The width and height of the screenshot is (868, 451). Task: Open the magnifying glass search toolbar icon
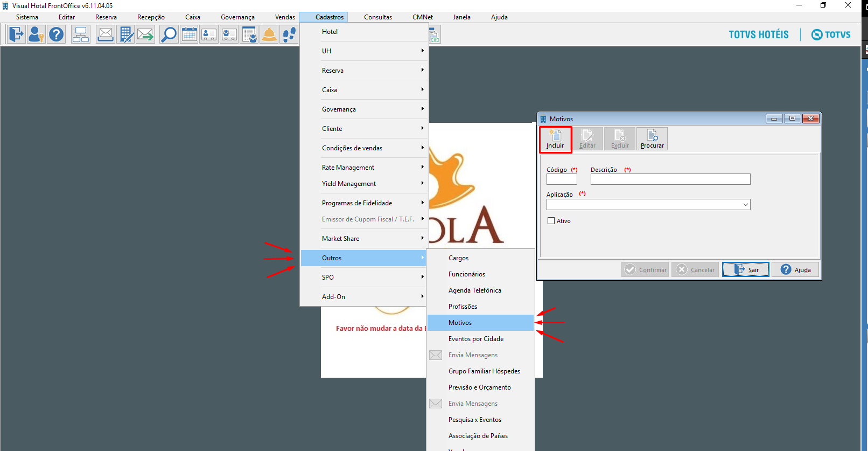pyautogui.click(x=169, y=34)
